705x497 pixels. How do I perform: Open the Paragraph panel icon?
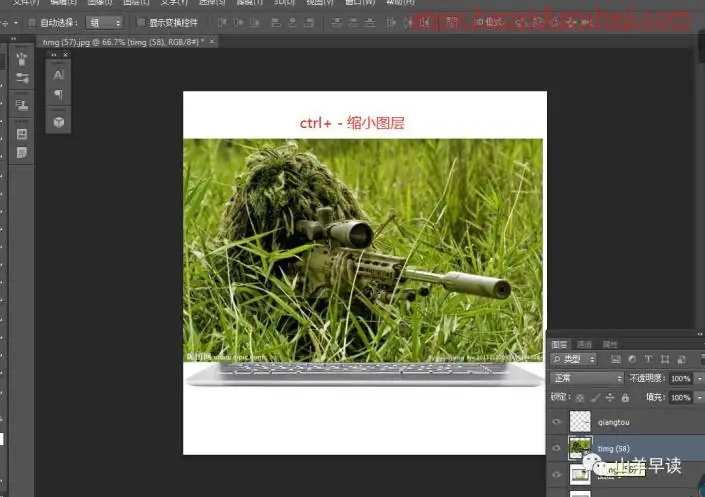pos(58,94)
